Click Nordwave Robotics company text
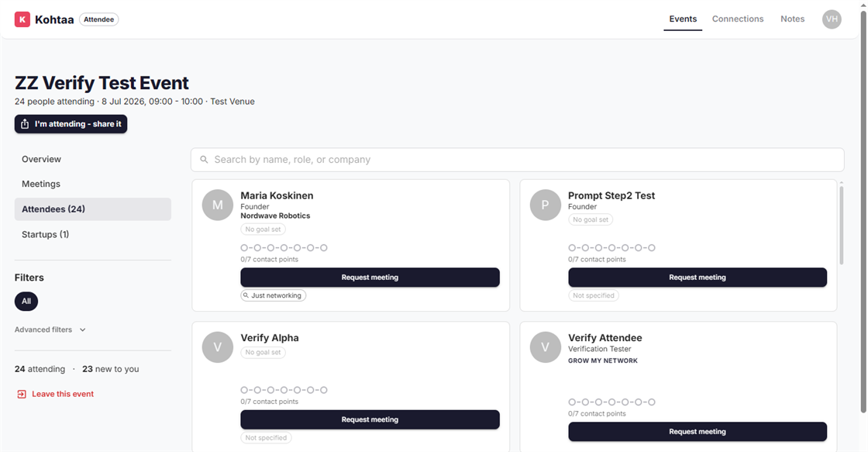 [275, 216]
